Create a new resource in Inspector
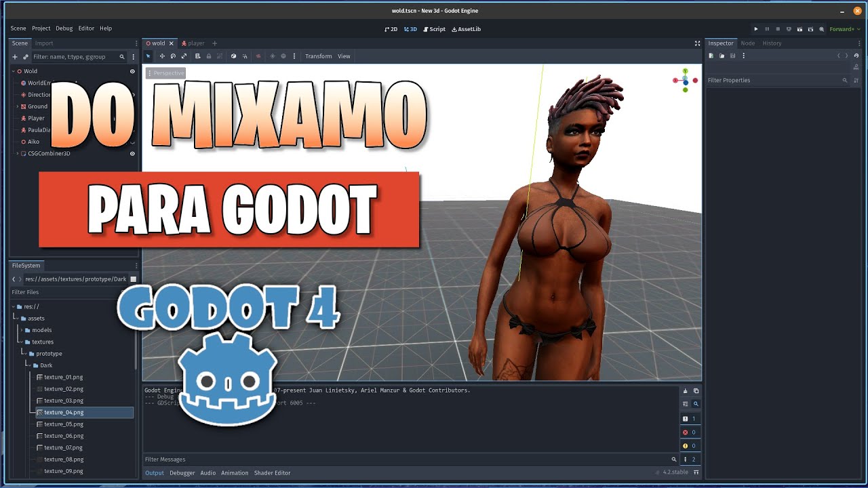The image size is (868, 488). [711, 56]
